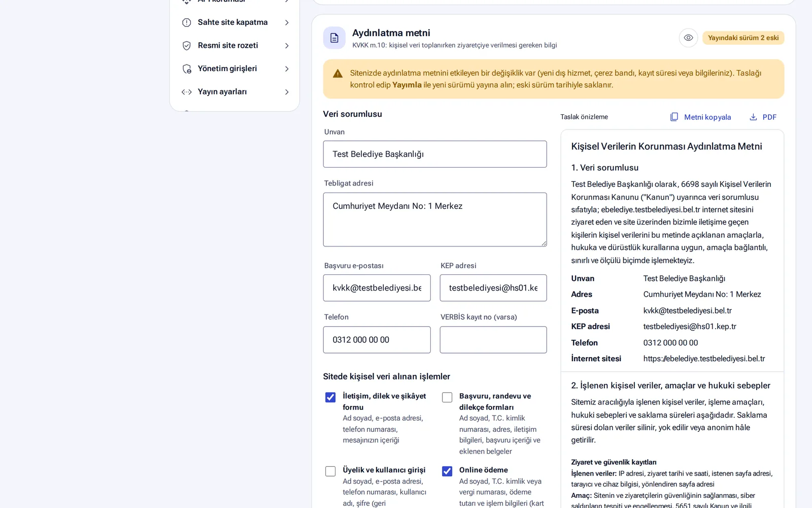Click preview value https://ebelediye.testbelediyesi.bel.tr

point(704,359)
